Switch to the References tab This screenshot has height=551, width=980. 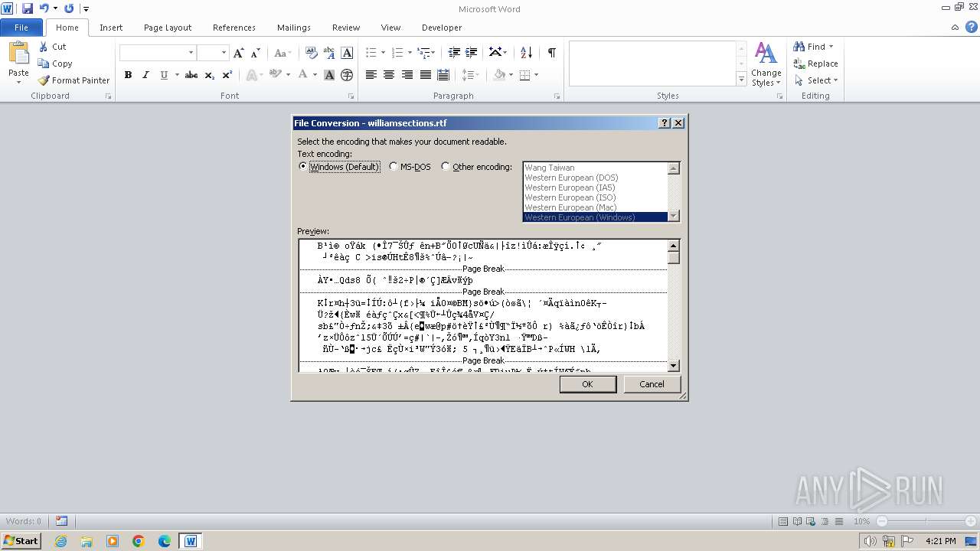pyautogui.click(x=234, y=28)
